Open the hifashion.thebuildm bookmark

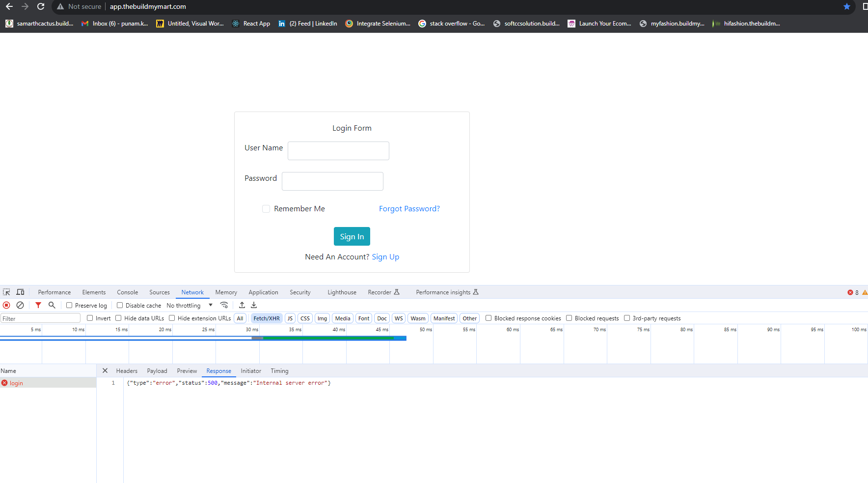(x=746, y=24)
